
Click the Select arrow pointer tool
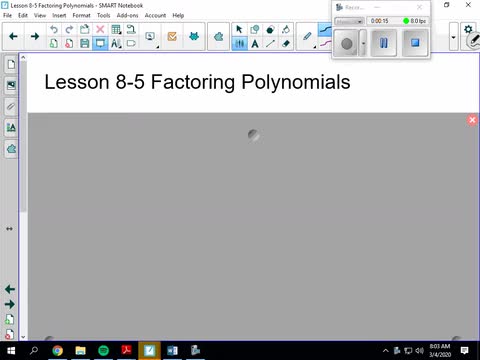(239, 29)
